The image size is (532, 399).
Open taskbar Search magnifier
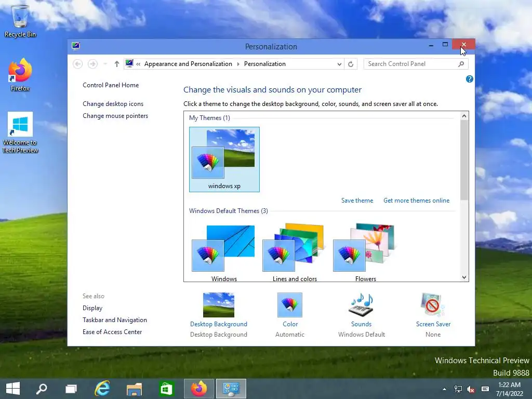coord(42,389)
